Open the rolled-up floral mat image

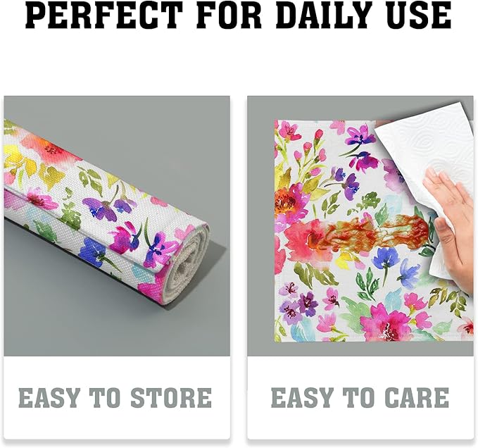[117, 226]
